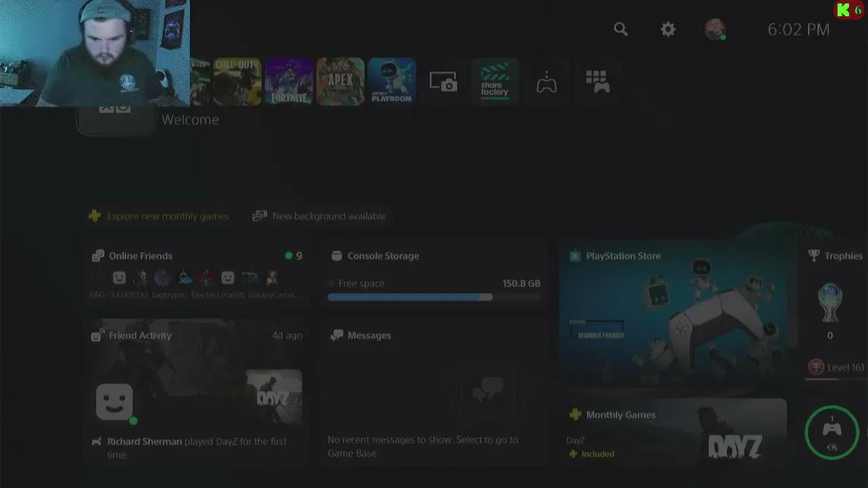The width and height of the screenshot is (868, 488).
Task: Click the No recent messages text
Action: click(422, 446)
